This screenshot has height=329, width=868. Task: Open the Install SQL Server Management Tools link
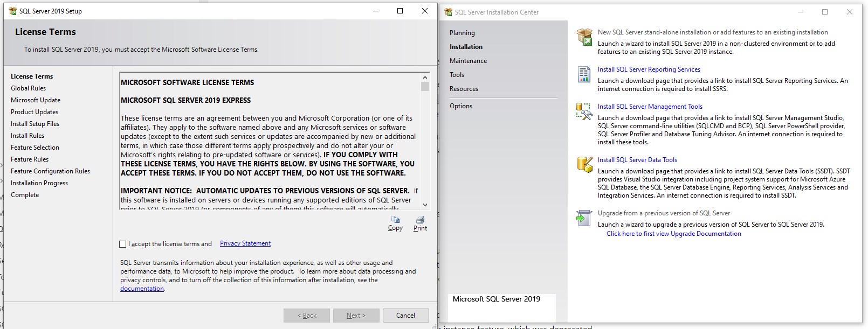point(650,107)
